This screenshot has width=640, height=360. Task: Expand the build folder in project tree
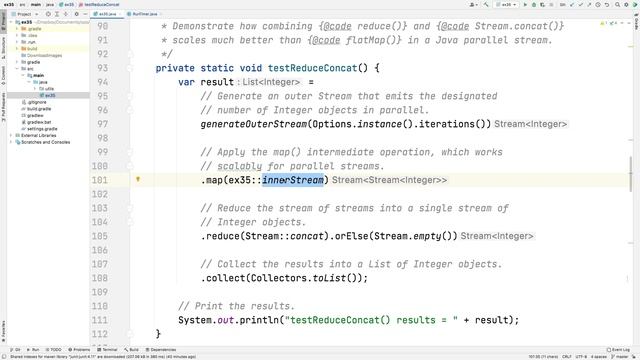pos(17,49)
